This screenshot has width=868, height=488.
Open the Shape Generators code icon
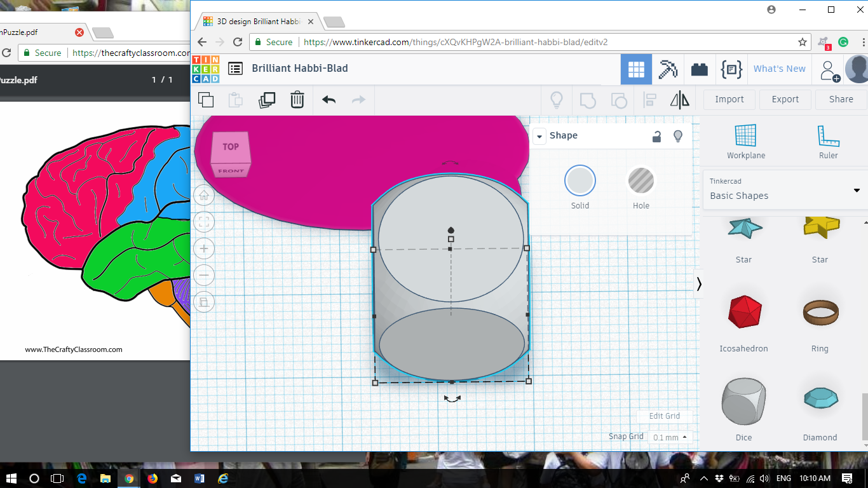(731, 69)
